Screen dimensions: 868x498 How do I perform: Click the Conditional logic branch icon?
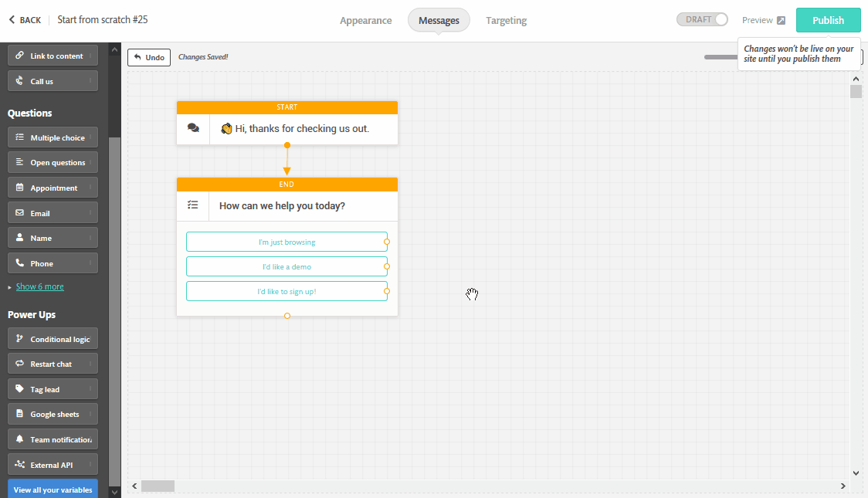[19, 339]
